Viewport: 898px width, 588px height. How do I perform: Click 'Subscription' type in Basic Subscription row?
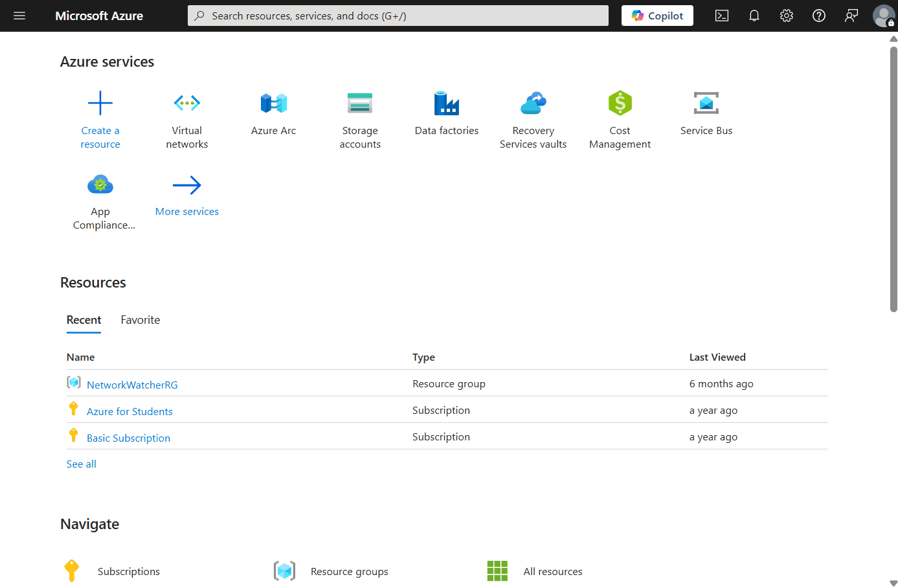coord(441,436)
